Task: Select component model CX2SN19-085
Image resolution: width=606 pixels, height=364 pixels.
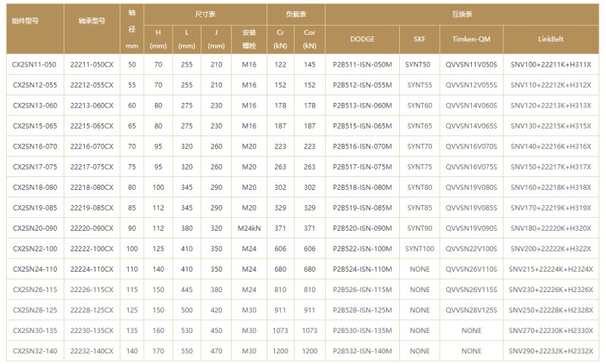Action: pyautogui.click(x=35, y=207)
